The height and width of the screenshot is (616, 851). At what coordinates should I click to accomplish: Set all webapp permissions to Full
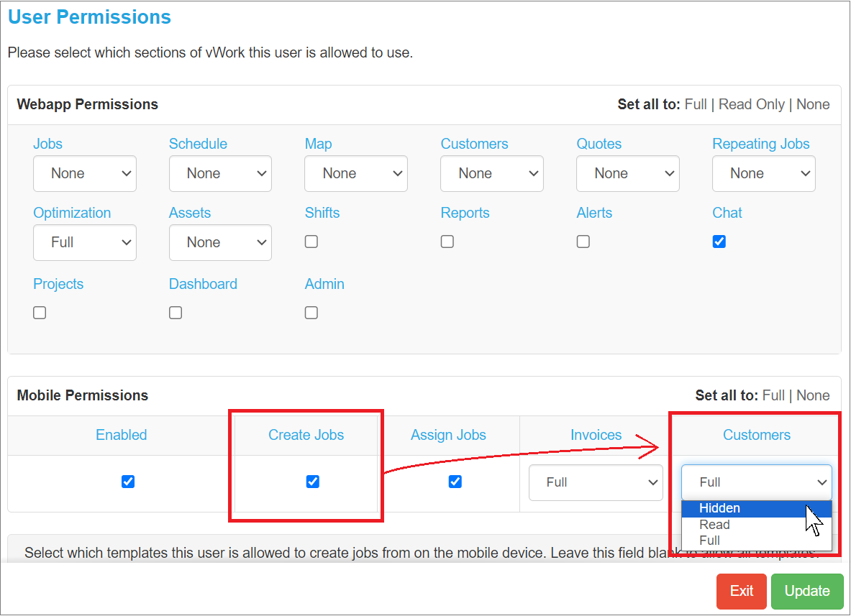695,104
